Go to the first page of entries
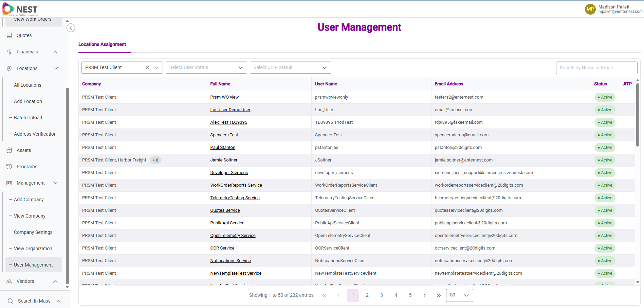644x308 pixels. (x=324, y=295)
